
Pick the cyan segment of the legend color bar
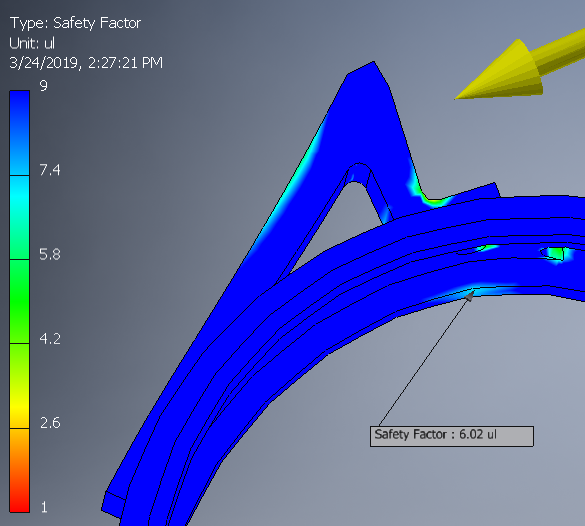click(19, 217)
